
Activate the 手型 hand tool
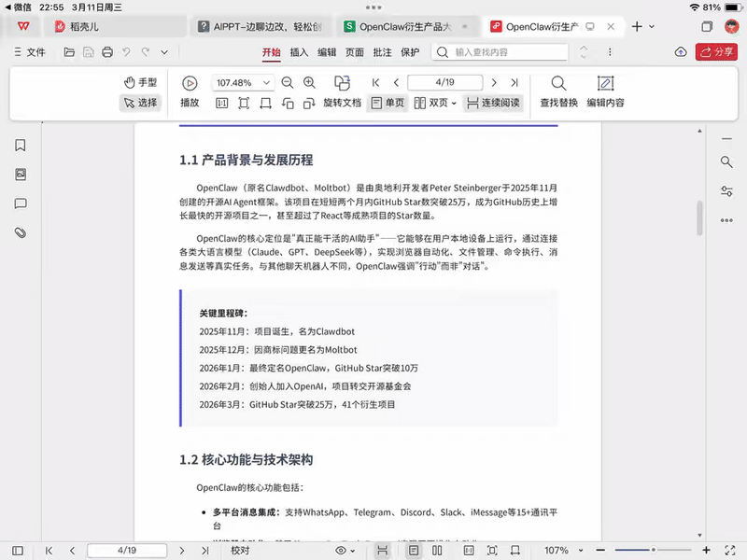coord(141,82)
